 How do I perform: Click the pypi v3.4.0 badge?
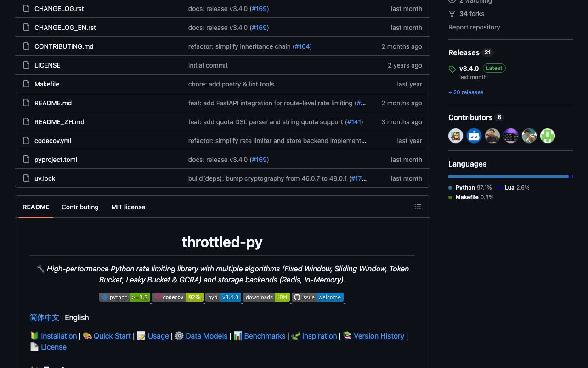click(x=223, y=297)
